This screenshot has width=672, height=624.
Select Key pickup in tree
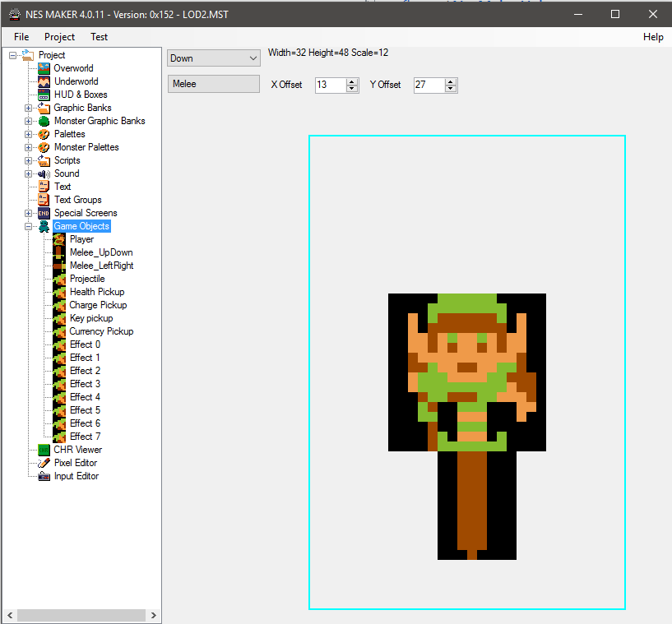tap(91, 318)
